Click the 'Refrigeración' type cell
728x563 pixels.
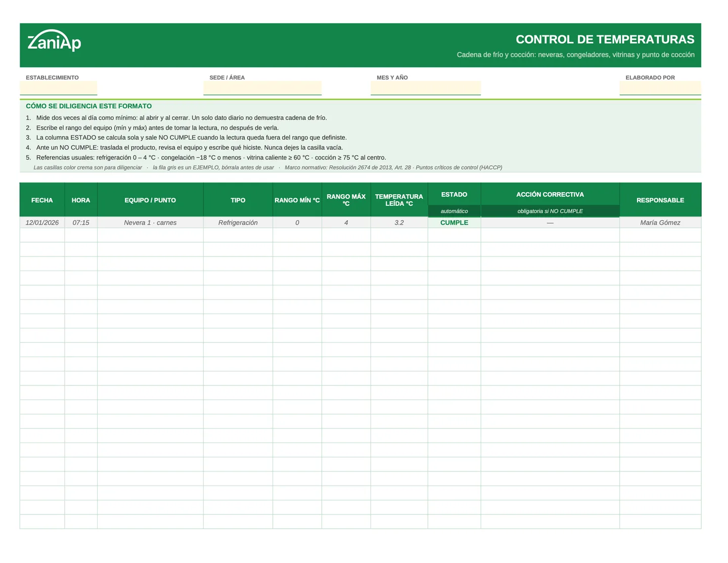tap(238, 223)
